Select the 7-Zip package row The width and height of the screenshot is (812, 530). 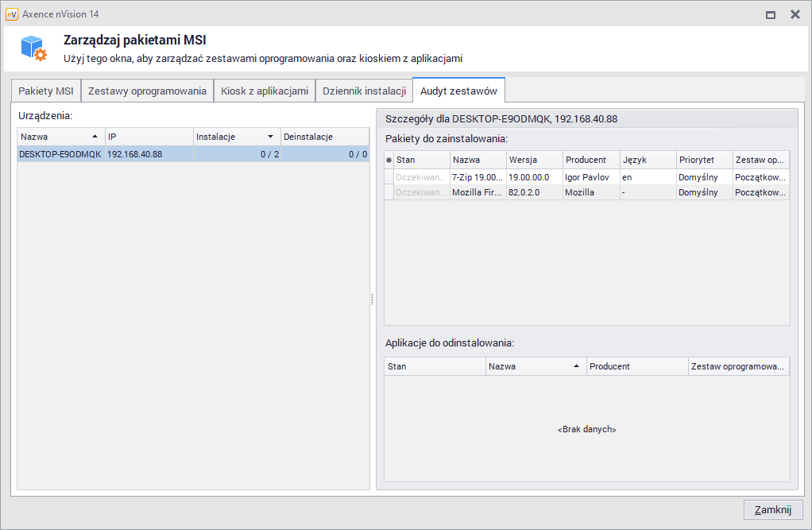click(477, 177)
